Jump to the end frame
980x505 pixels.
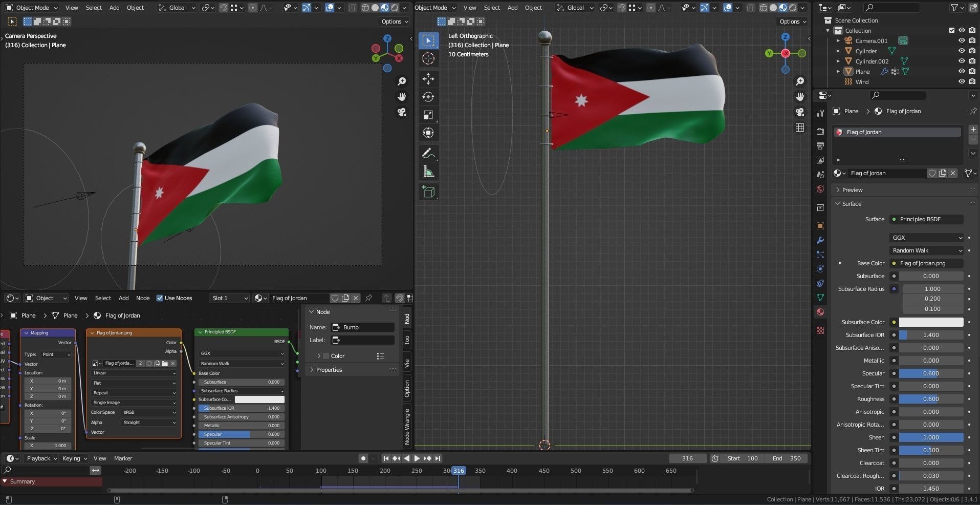point(438,458)
